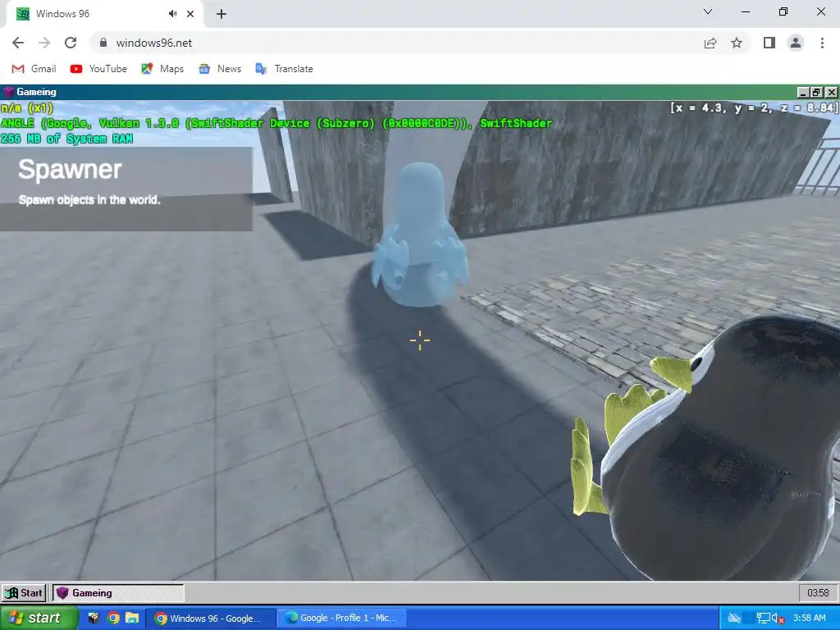Open file explorer quick launch icon
This screenshot has width=840, height=630.
tap(132, 619)
